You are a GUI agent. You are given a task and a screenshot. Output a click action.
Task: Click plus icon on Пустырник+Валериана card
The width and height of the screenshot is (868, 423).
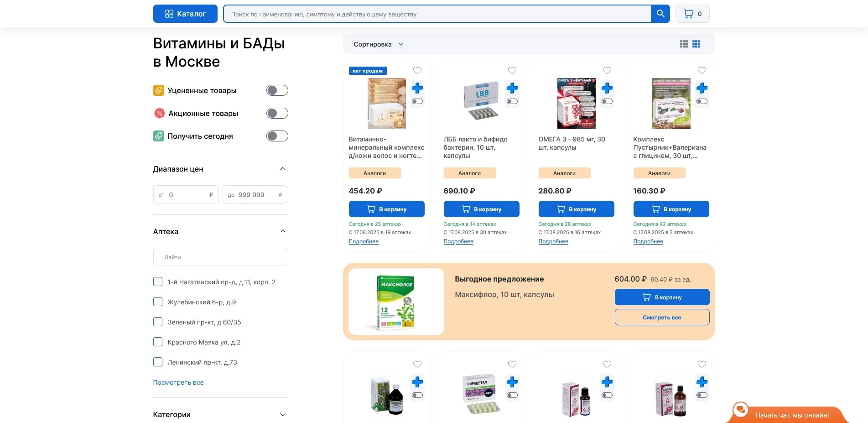click(x=702, y=88)
